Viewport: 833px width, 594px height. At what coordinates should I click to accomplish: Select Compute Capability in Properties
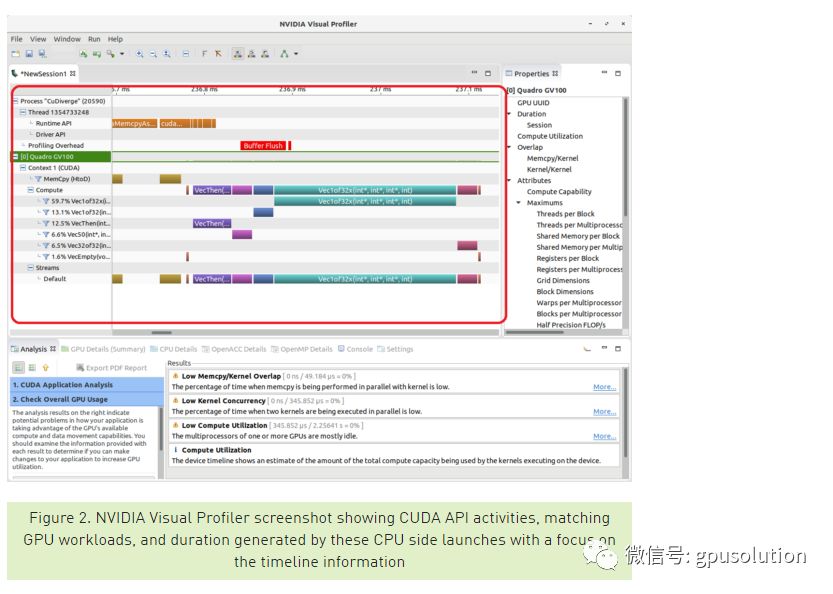559,192
